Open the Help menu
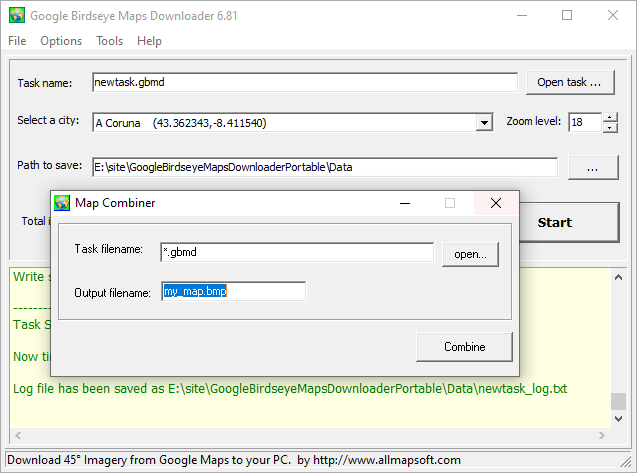637x473 pixels. [x=149, y=41]
